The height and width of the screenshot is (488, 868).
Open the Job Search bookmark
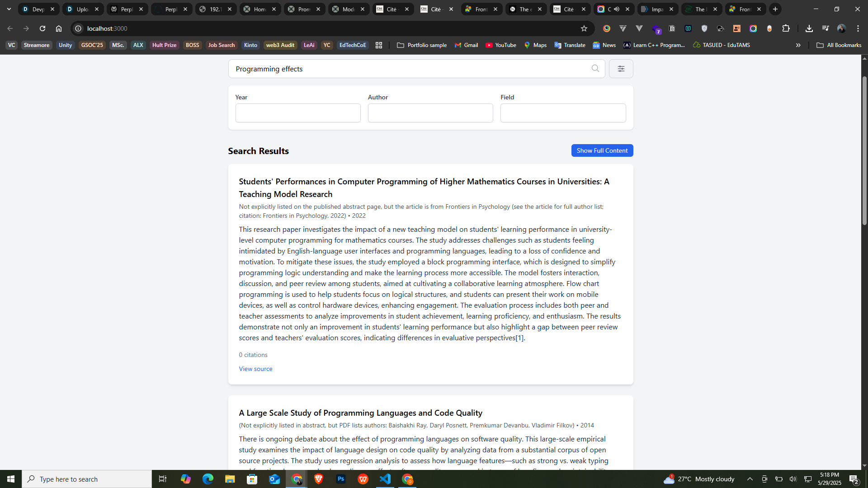point(221,45)
